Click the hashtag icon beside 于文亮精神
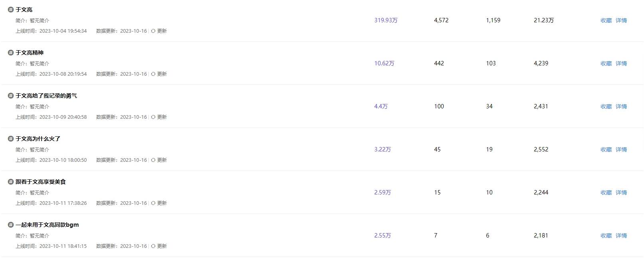 click(x=11, y=53)
